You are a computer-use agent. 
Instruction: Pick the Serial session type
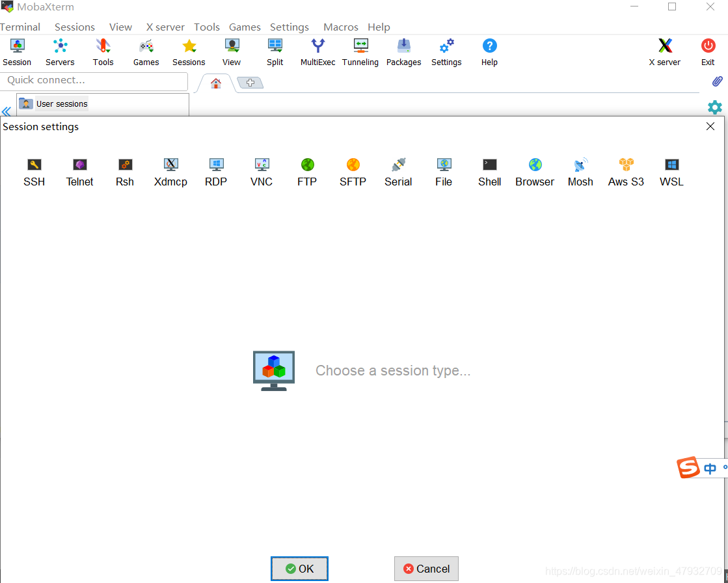click(x=398, y=172)
